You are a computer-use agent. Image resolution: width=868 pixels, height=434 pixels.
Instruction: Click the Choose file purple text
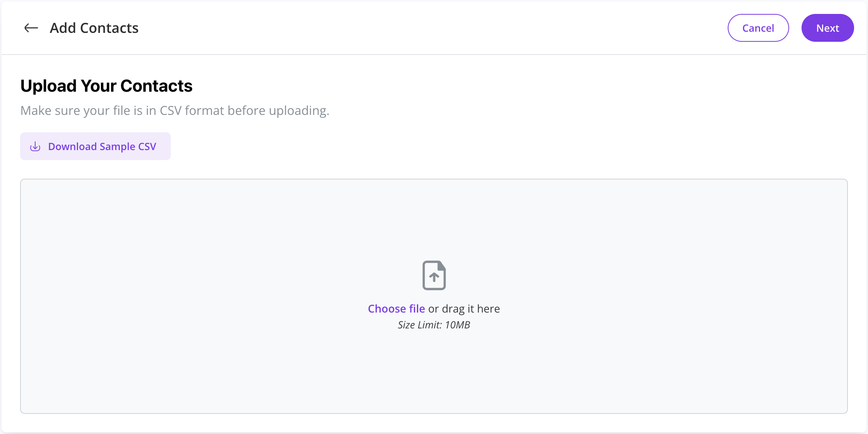pyautogui.click(x=396, y=309)
